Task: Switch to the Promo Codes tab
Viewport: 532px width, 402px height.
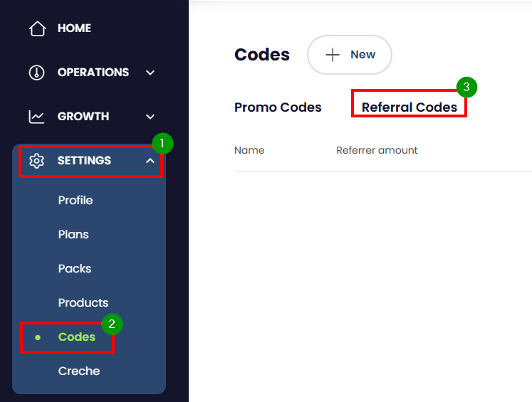Action: [x=278, y=107]
